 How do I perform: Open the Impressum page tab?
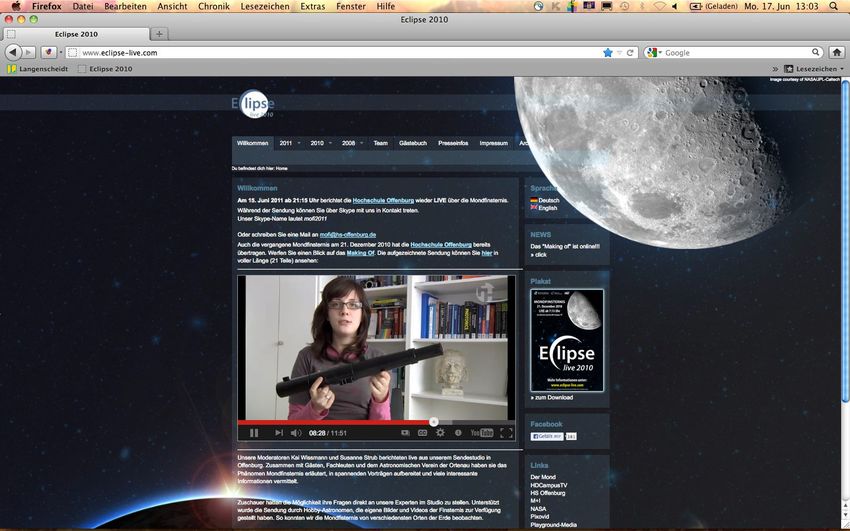pos(494,143)
